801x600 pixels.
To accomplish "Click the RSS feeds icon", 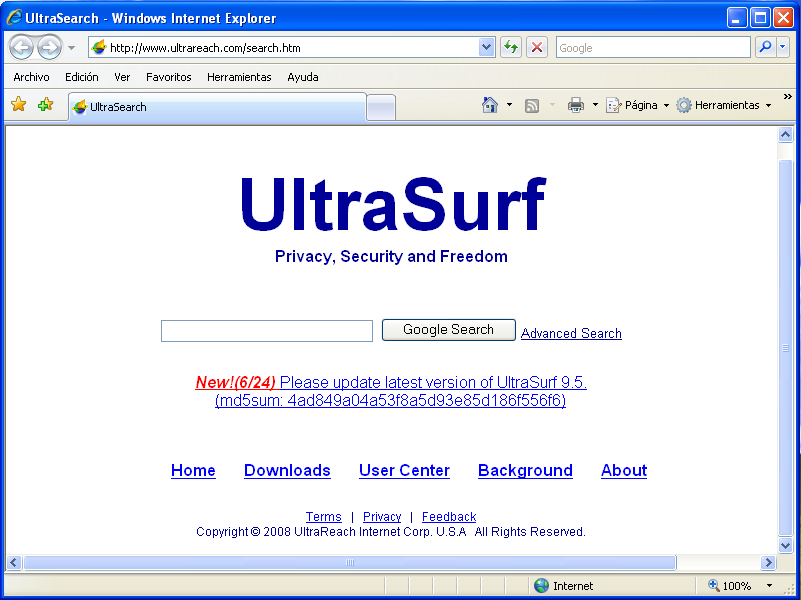I will pos(532,106).
